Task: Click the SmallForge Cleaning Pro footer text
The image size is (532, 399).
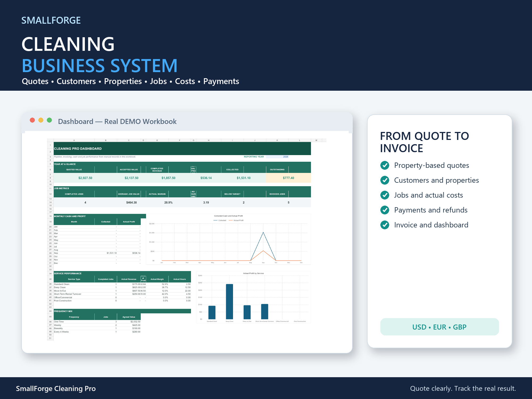Action: click(x=56, y=389)
